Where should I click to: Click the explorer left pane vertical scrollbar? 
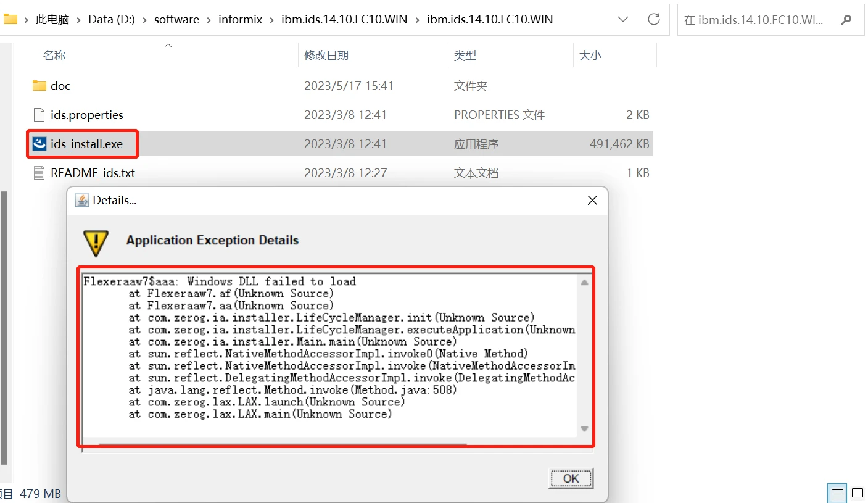[x=4, y=327]
